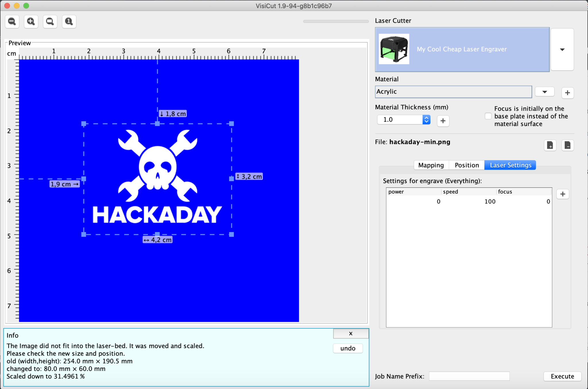Screen dimensions: 588x389
Task: Add a new material with plus icon
Action: point(567,93)
